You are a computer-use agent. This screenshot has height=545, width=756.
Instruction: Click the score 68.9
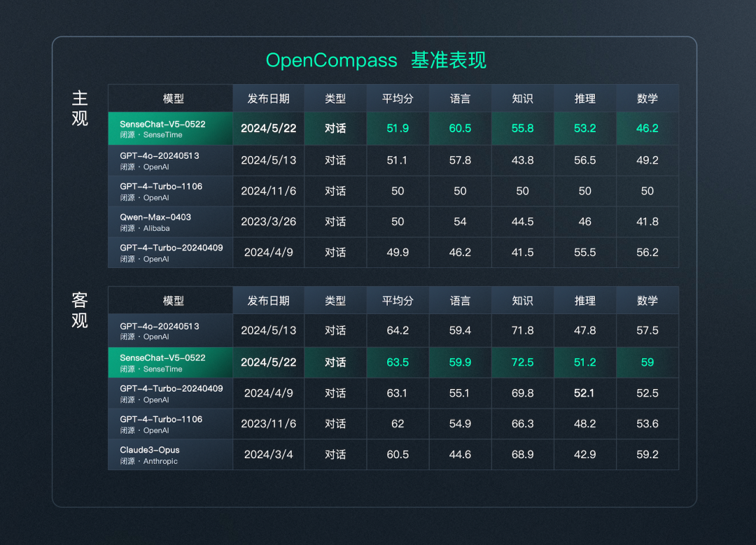pos(523,455)
